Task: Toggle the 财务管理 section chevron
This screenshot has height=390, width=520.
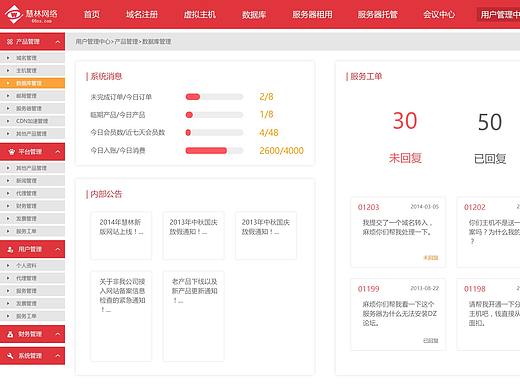Action: point(58,334)
